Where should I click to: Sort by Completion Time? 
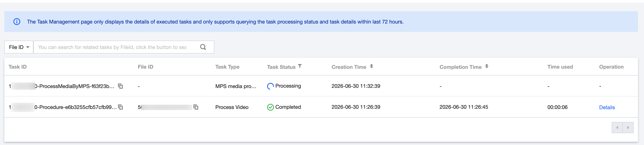487,66
